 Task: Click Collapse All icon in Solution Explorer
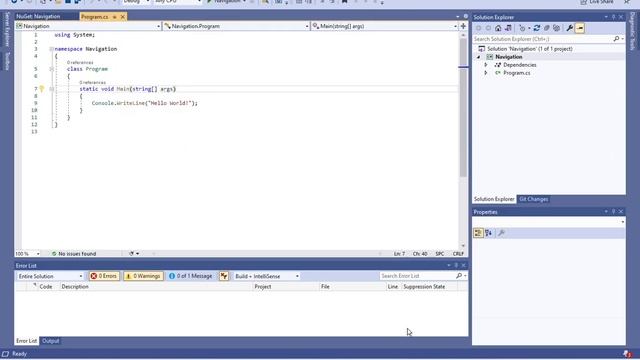pos(547,28)
